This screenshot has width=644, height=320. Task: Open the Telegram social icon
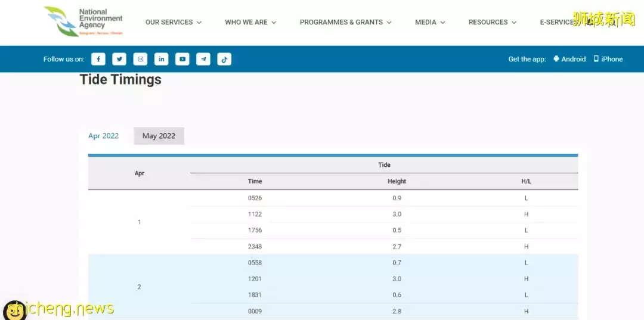203,59
